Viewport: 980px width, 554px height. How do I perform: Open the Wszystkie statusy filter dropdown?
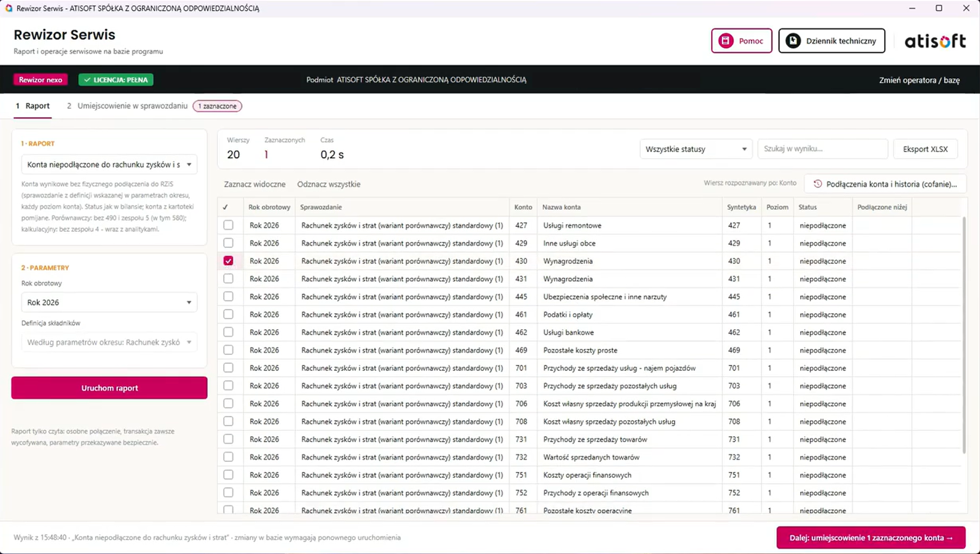point(695,149)
